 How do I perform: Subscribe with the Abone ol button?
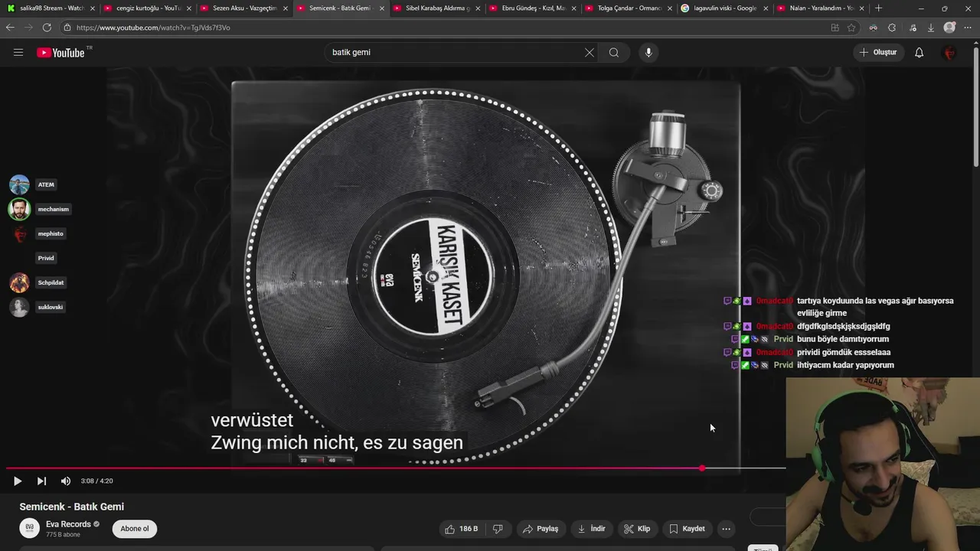click(135, 529)
